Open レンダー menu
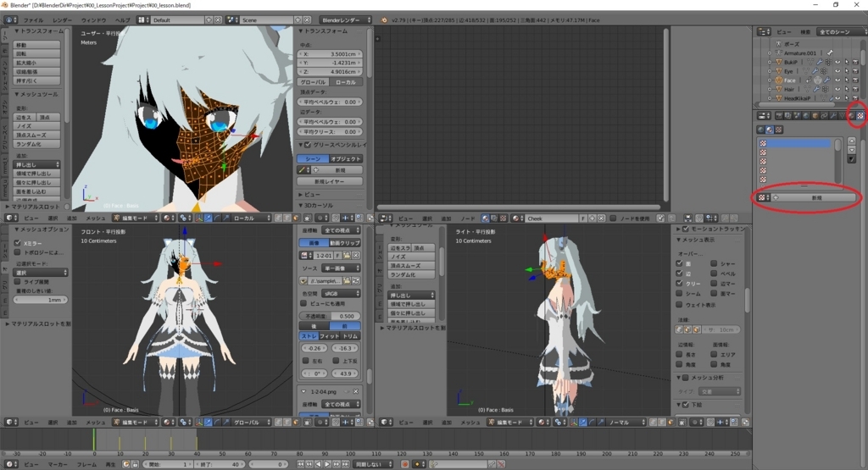This screenshot has height=470, width=868. point(63,20)
